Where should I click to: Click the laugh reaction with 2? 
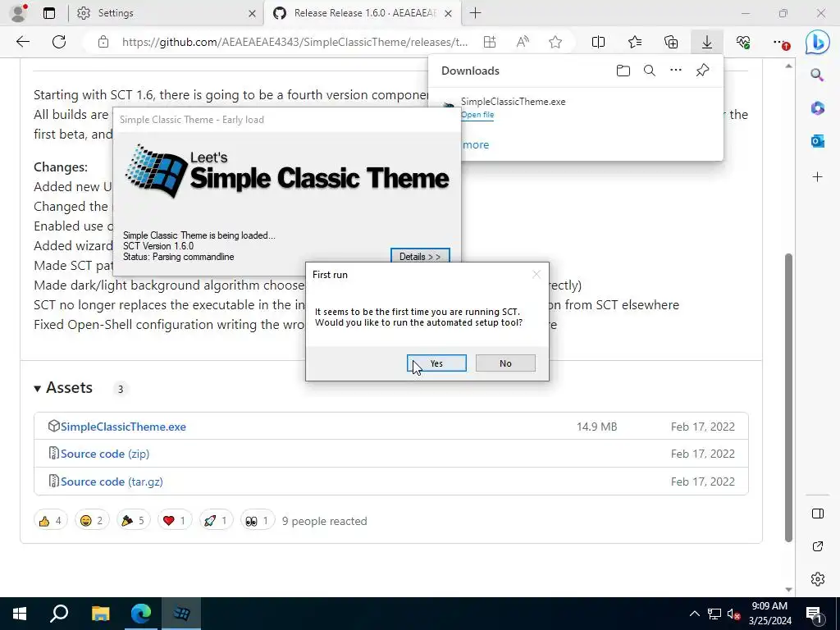tap(92, 520)
